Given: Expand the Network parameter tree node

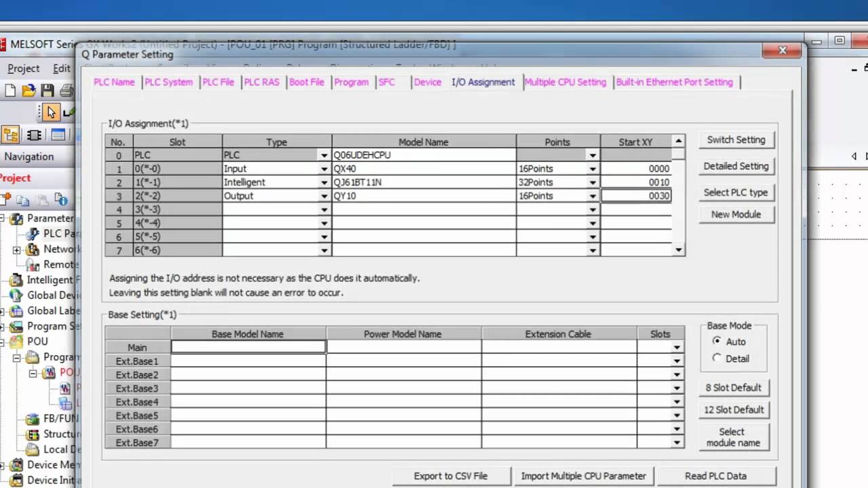Looking at the screenshot, I should [17, 249].
